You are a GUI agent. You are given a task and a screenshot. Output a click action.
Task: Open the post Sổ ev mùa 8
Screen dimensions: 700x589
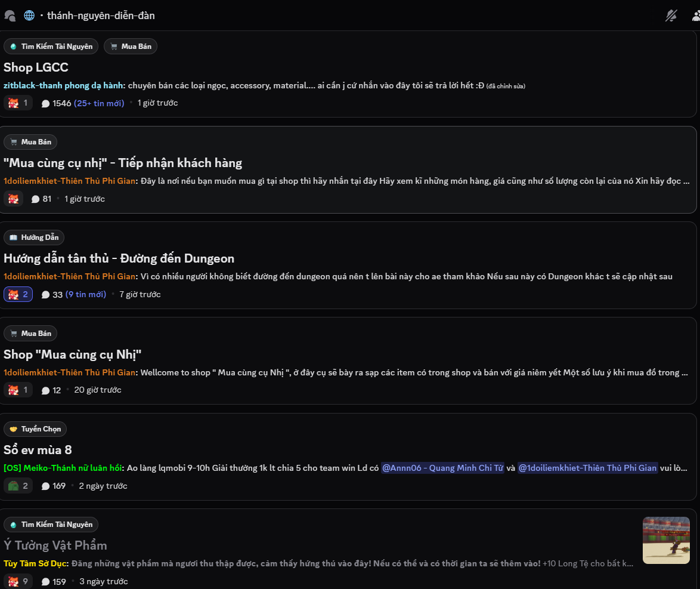tap(38, 450)
